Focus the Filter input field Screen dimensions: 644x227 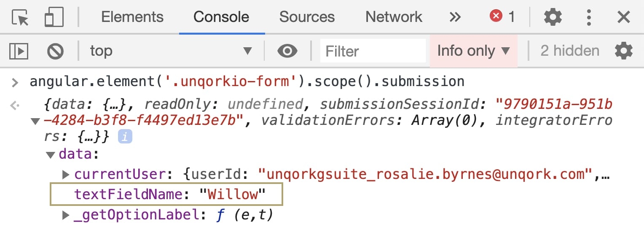[x=373, y=51]
